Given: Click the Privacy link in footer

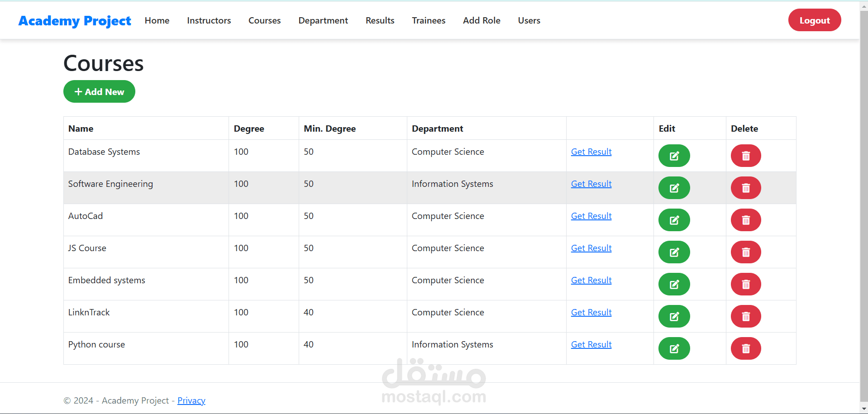Looking at the screenshot, I should pos(191,400).
